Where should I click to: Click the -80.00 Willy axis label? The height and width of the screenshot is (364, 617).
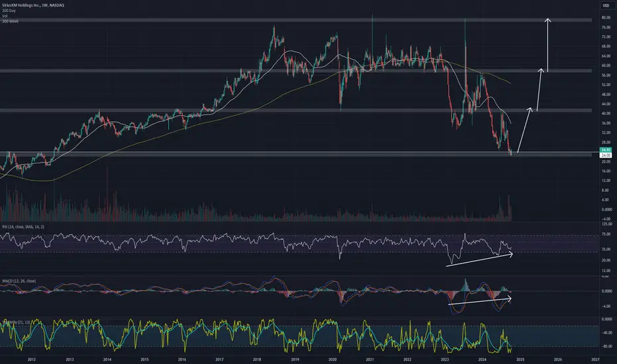606,347
